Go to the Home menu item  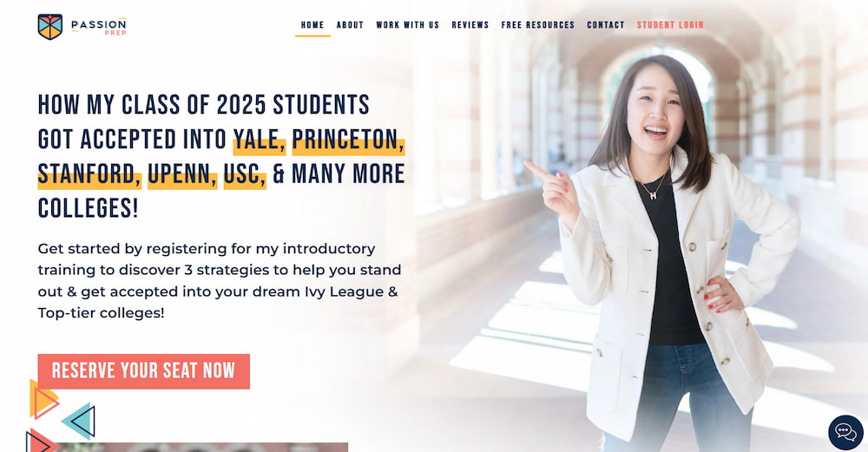point(312,25)
